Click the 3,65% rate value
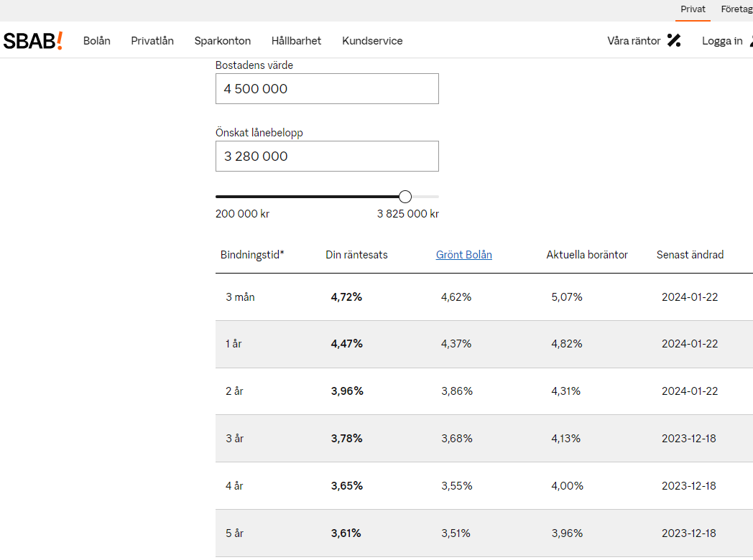Screen dimensions: 753x560 pos(347,485)
